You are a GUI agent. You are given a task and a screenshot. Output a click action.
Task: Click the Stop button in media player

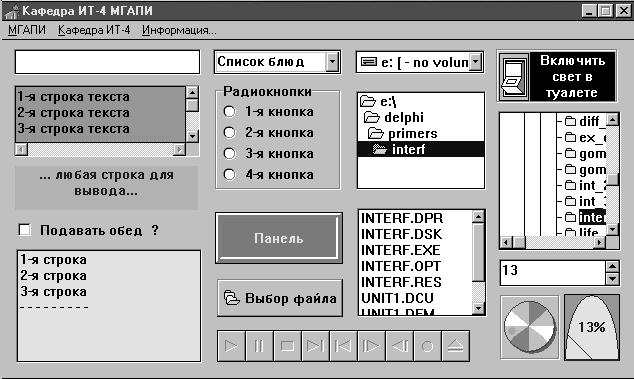pyautogui.click(x=287, y=346)
